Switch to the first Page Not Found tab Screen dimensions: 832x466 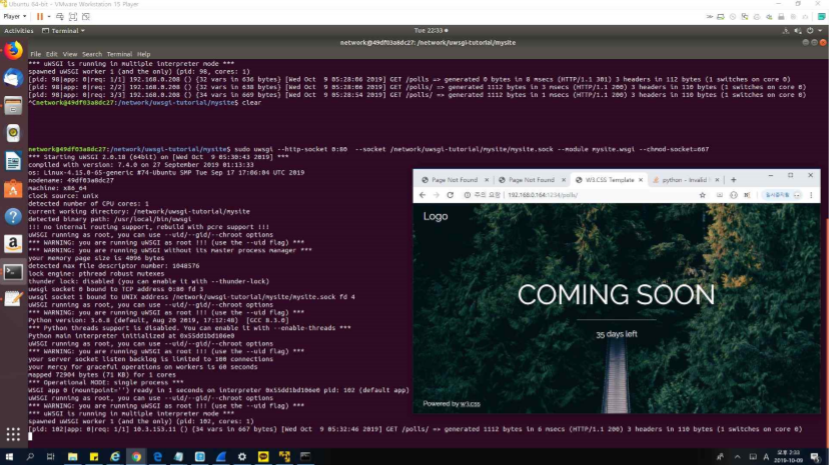click(x=455, y=180)
